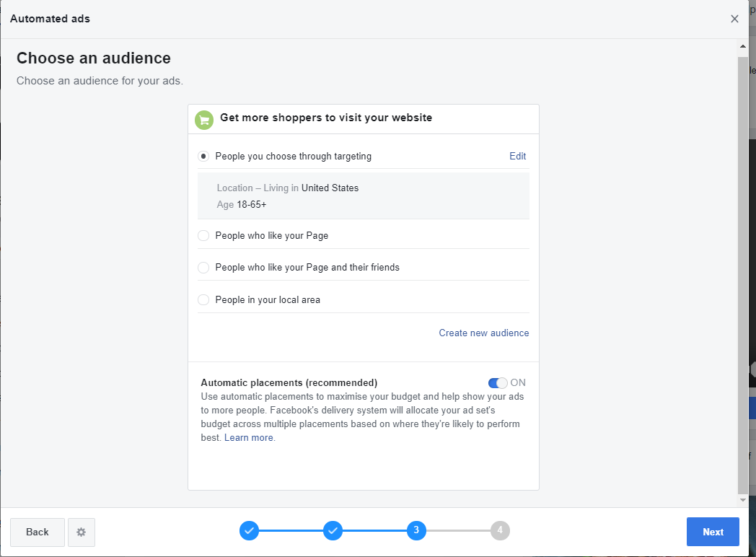This screenshot has width=756, height=557.
Task: Select People who like your Page
Action: 203,236
